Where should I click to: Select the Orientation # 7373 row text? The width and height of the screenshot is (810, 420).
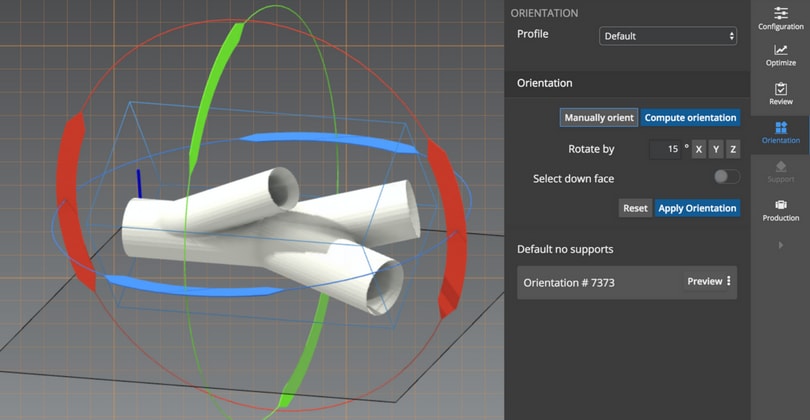click(569, 283)
